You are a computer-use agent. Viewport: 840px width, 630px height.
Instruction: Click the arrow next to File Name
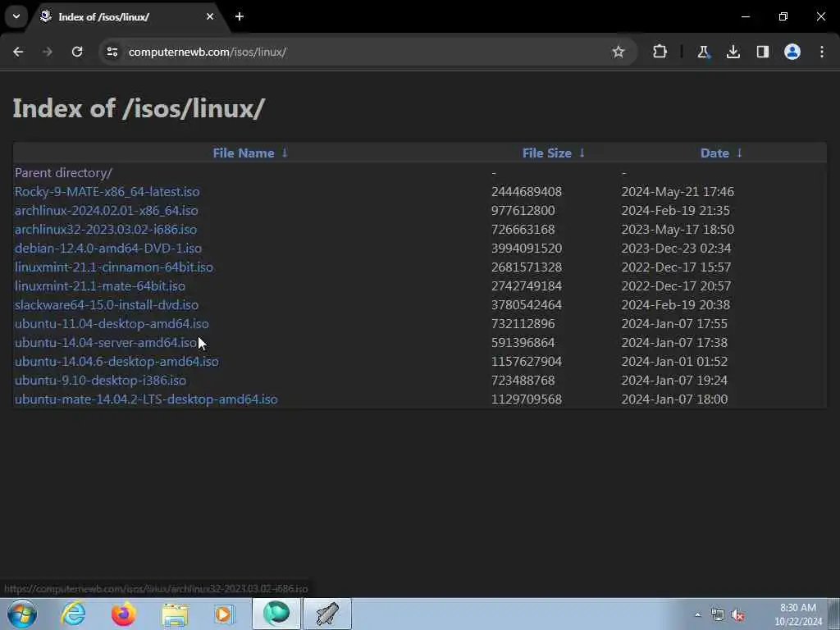click(x=285, y=153)
